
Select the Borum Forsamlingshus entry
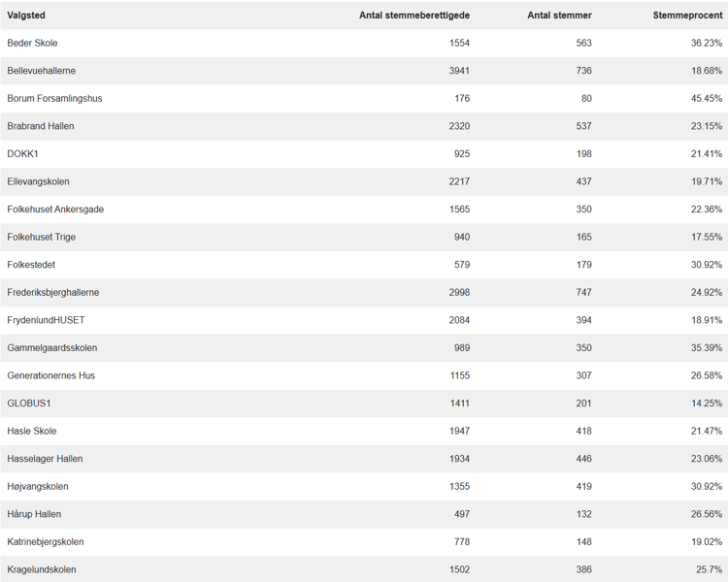click(x=54, y=99)
